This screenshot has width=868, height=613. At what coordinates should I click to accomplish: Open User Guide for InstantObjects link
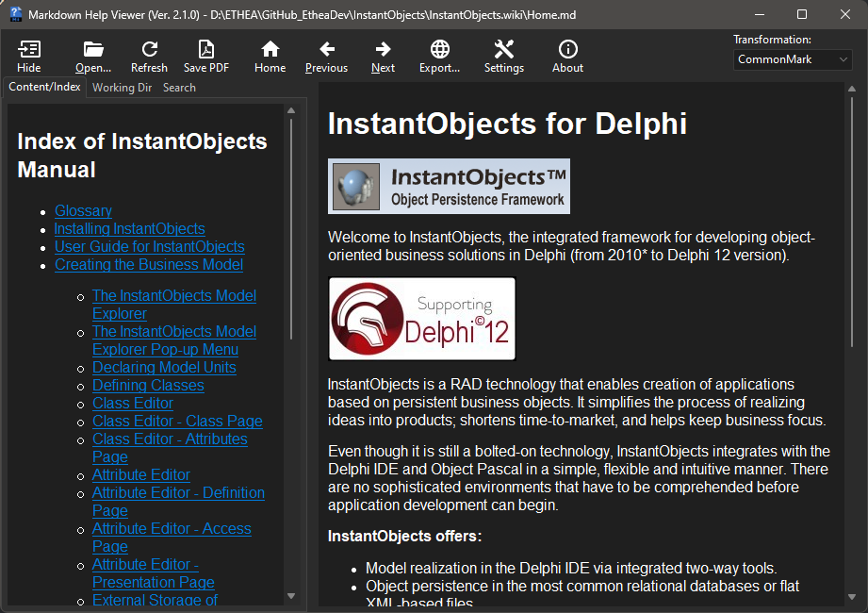point(150,246)
